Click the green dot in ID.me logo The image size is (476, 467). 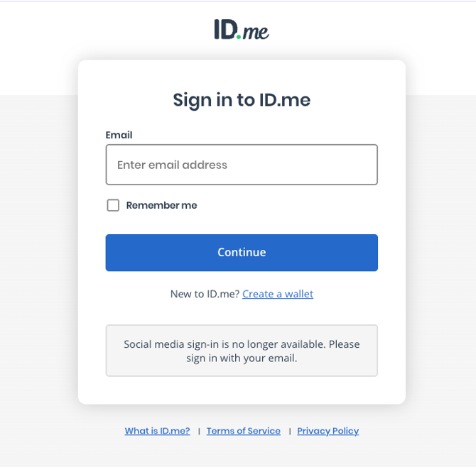(239, 35)
